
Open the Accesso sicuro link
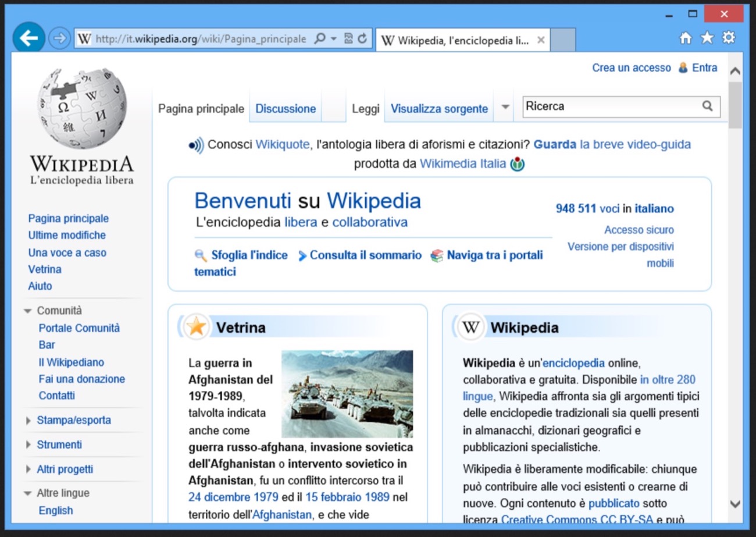pyautogui.click(x=639, y=230)
